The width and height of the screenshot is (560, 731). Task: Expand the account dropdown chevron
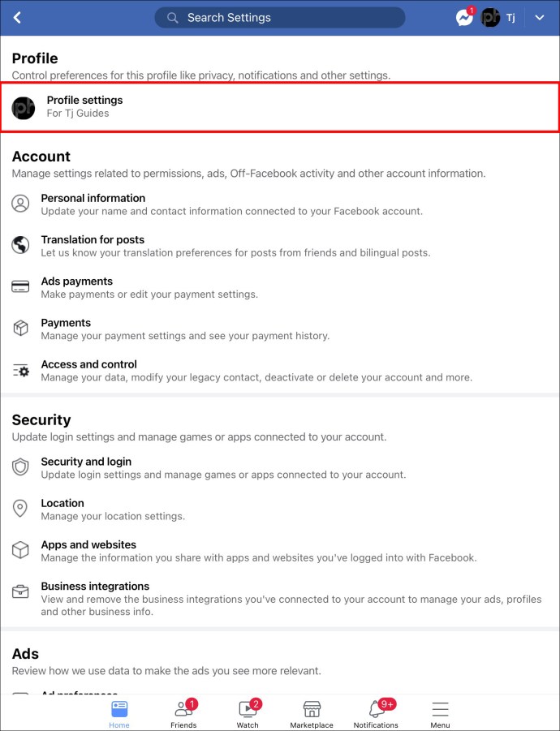(540, 18)
